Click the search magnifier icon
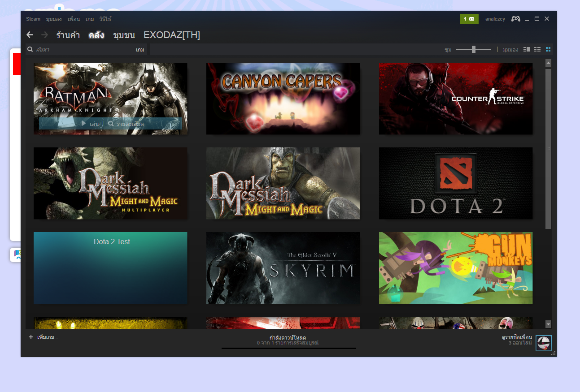Image resolution: width=580 pixels, height=392 pixels. tap(30, 49)
